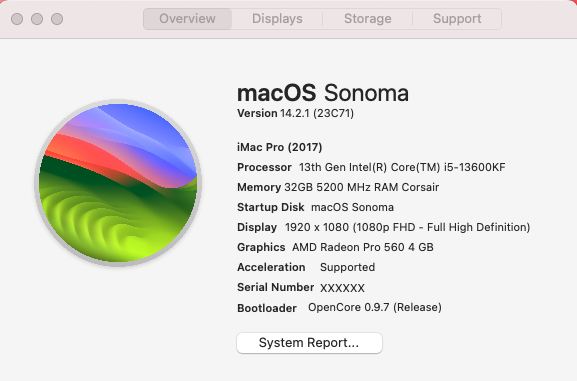Click the Startup Disk label
This screenshot has height=381, width=577.
tap(270, 207)
